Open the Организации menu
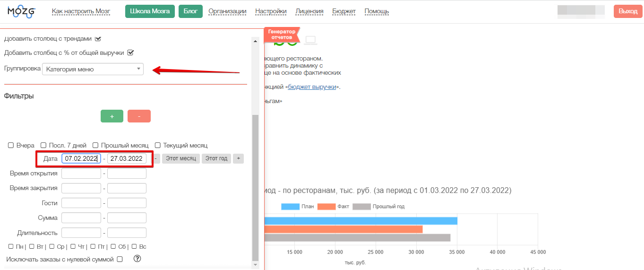644x270 pixels. pos(227,11)
